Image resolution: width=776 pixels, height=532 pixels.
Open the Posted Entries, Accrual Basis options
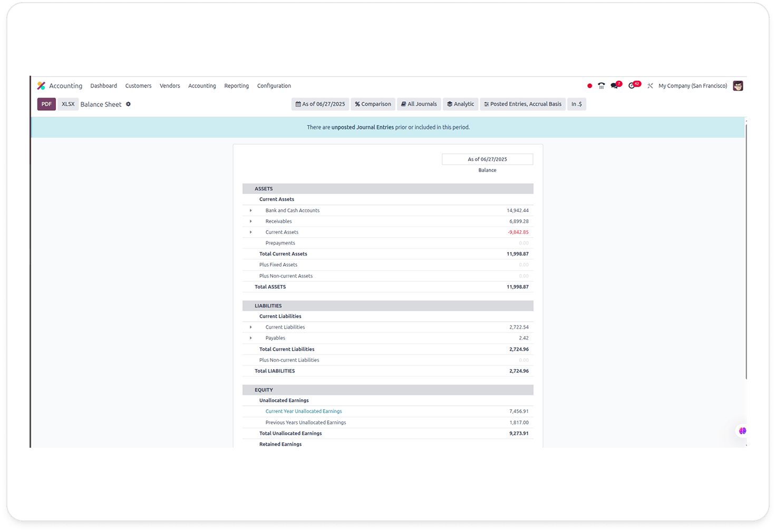[x=522, y=104]
